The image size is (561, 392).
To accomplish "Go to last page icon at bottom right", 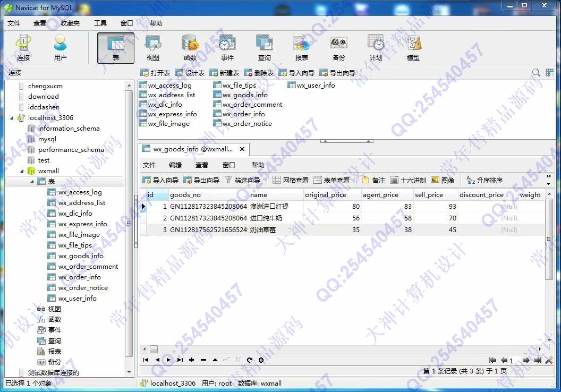I will (x=538, y=360).
